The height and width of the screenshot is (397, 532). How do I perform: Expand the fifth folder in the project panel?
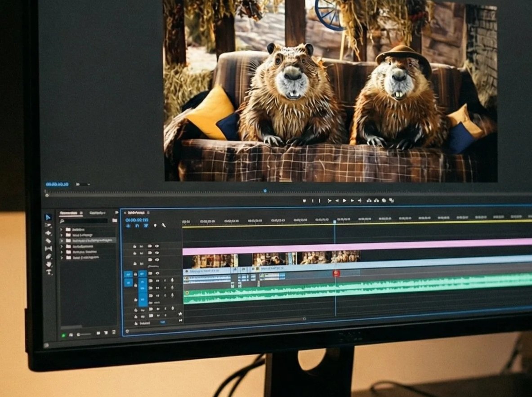click(x=62, y=252)
